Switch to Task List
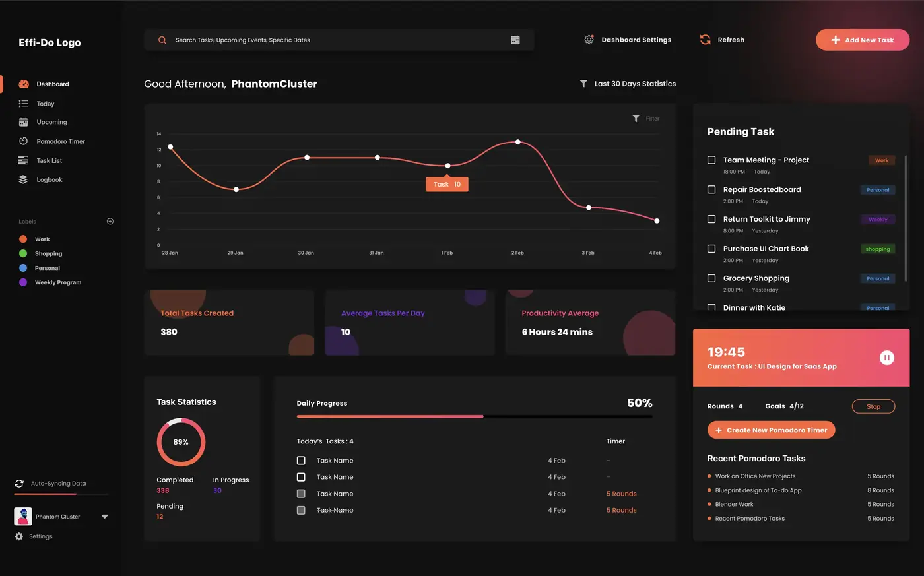The image size is (924, 576). coord(49,160)
